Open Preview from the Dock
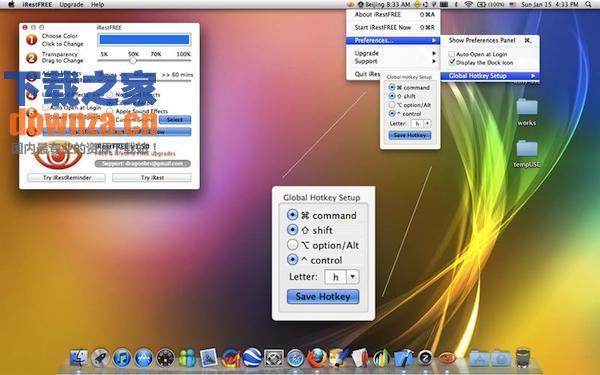 (209, 359)
